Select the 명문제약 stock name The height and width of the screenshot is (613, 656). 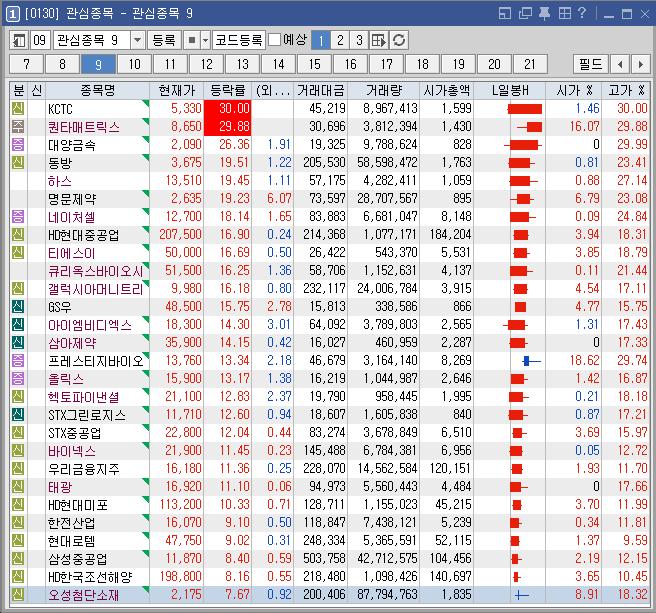tap(72, 199)
